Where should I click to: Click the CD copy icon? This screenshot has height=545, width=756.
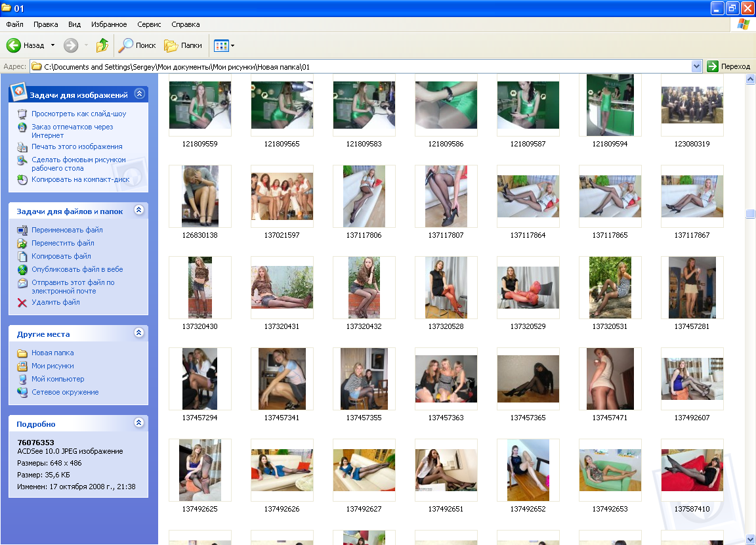(x=22, y=179)
